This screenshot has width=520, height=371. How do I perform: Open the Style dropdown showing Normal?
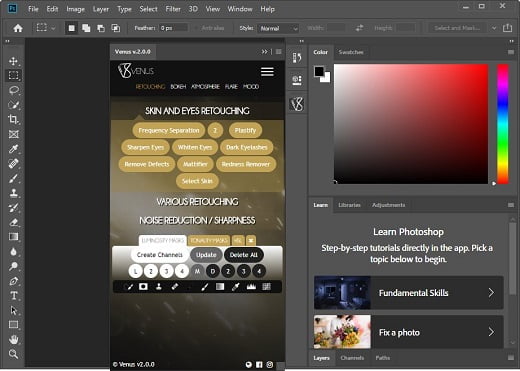(278, 29)
